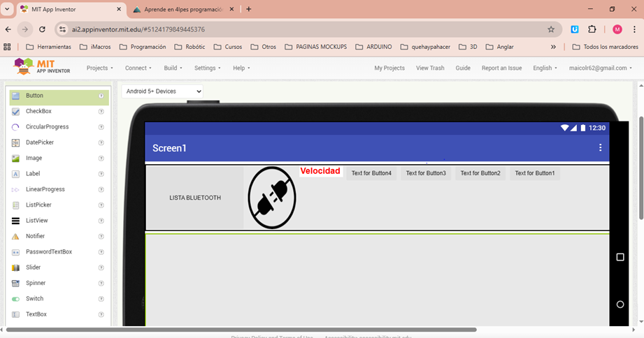
Task: Expand the Projects menu
Action: pyautogui.click(x=99, y=68)
